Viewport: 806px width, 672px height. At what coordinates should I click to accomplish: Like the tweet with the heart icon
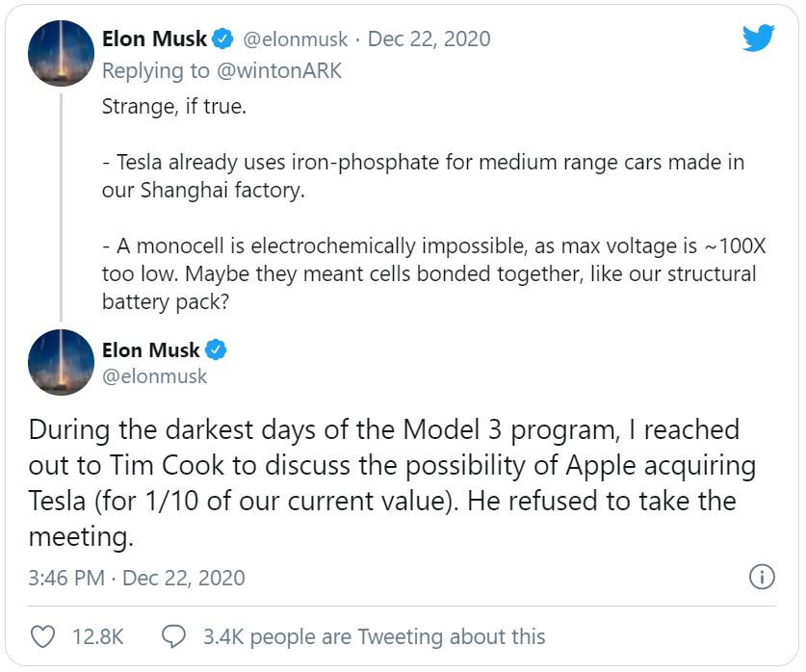click(43, 636)
